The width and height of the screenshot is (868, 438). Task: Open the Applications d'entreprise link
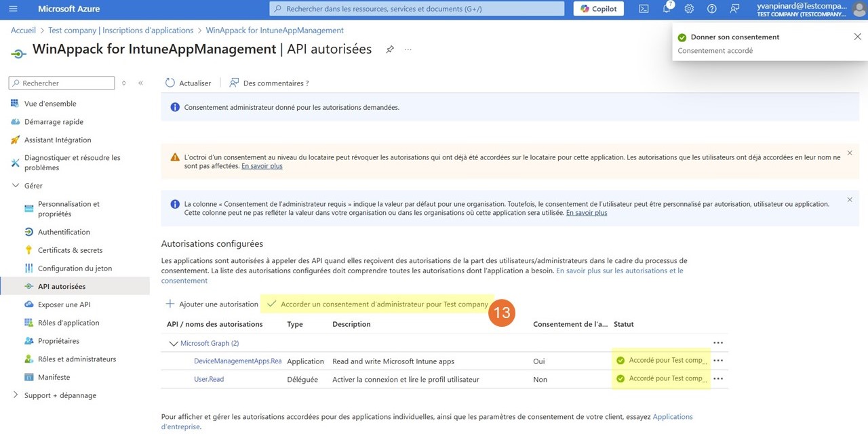pos(672,416)
